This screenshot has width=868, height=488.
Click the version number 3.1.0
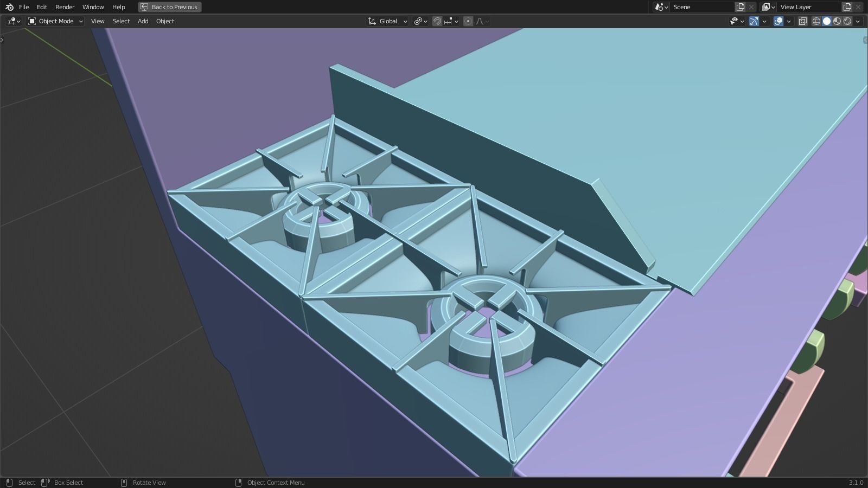(856, 483)
